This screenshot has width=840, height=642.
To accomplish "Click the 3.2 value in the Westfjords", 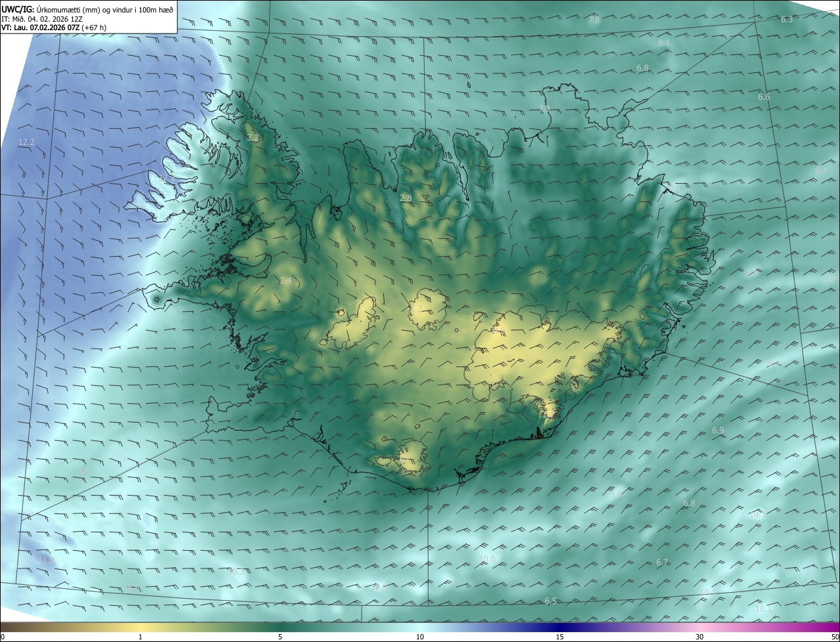I will point(253,138).
